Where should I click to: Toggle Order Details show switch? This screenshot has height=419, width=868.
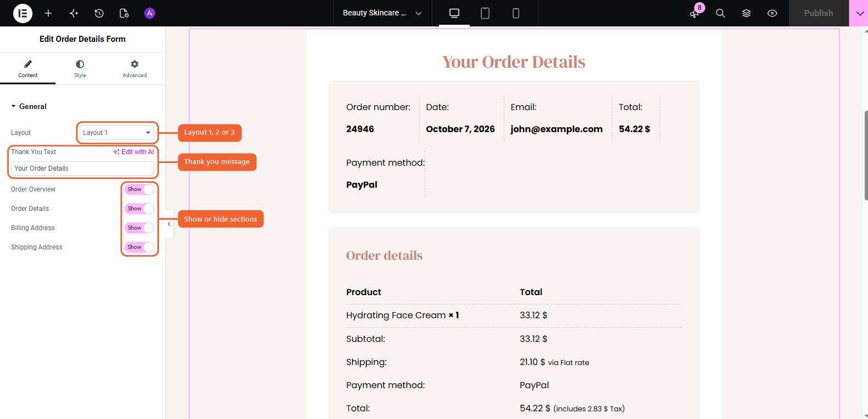(139, 209)
